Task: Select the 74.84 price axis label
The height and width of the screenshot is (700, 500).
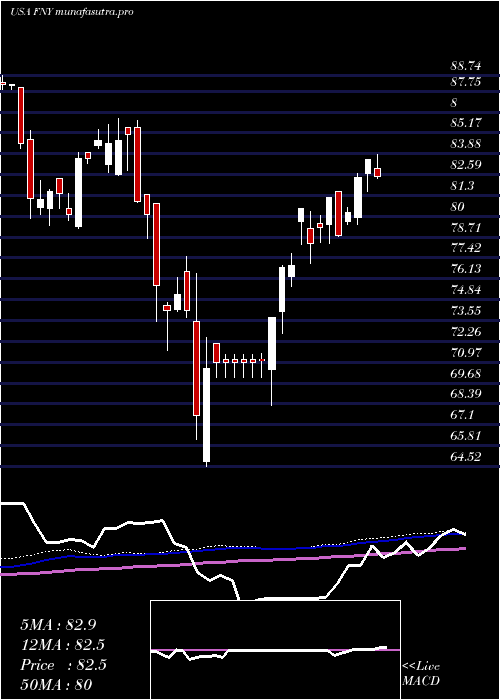Action: coord(466,290)
